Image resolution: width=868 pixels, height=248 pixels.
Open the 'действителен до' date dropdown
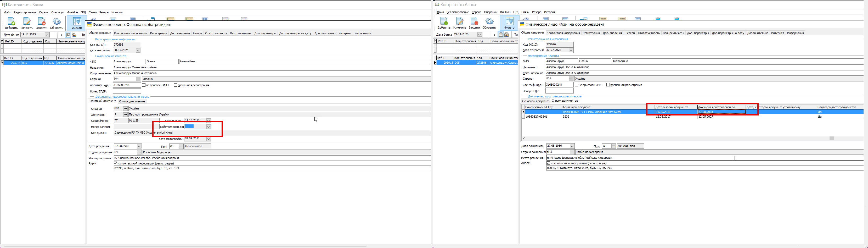click(x=208, y=127)
